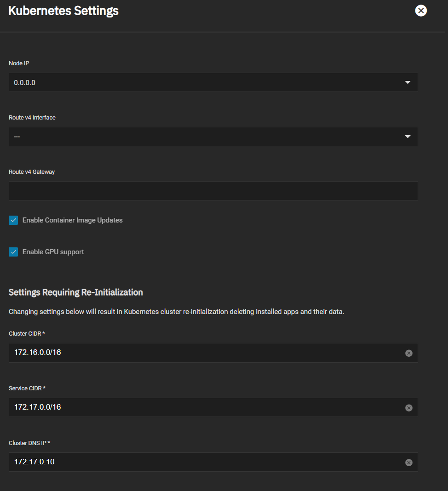Clear the Service CIDR value

[x=409, y=408]
